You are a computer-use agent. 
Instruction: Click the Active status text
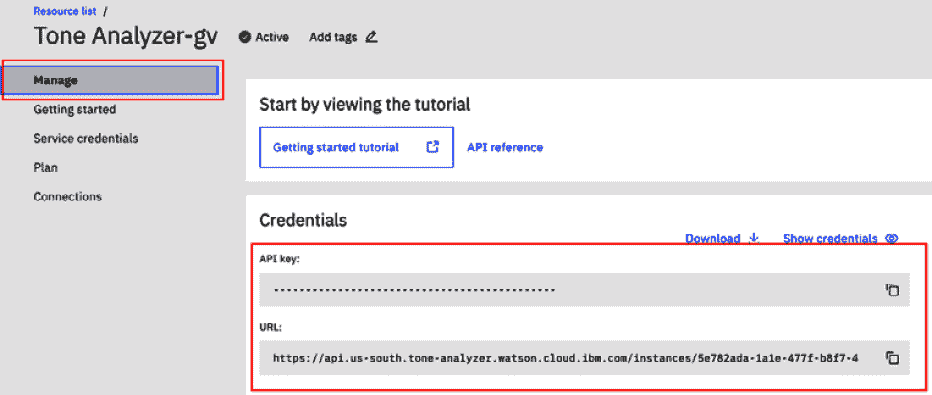pos(272,37)
